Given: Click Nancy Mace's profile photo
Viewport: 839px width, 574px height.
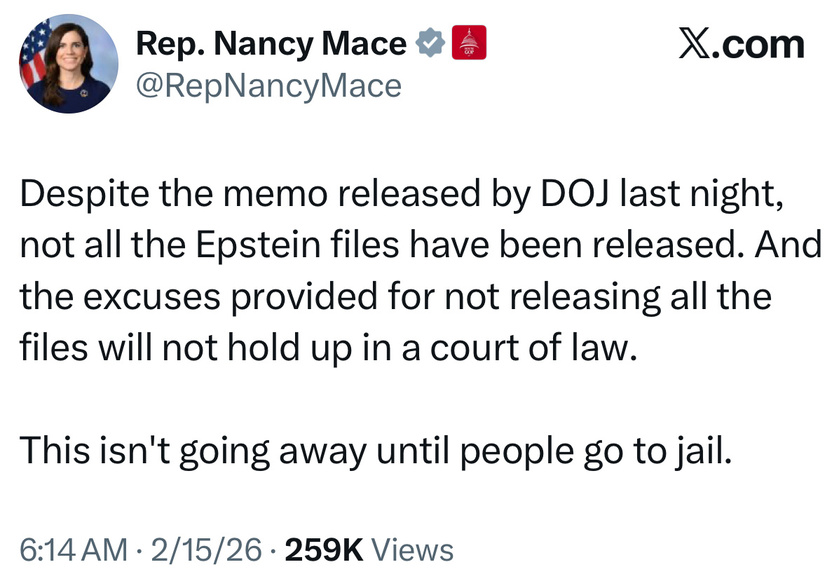Looking at the screenshot, I should point(67,62).
